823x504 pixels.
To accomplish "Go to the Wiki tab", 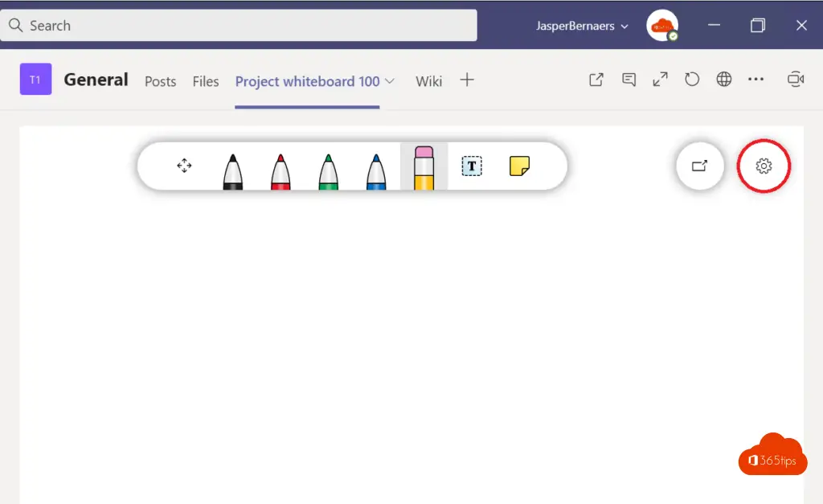I will click(428, 81).
